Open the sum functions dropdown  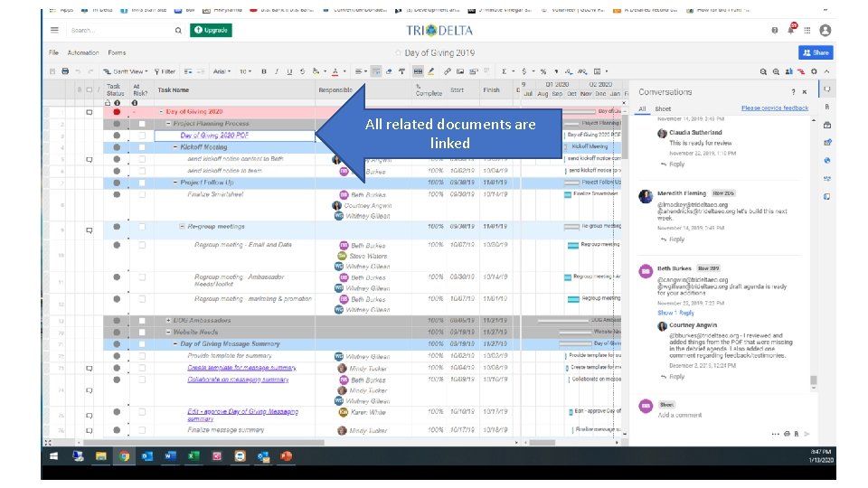507,71
